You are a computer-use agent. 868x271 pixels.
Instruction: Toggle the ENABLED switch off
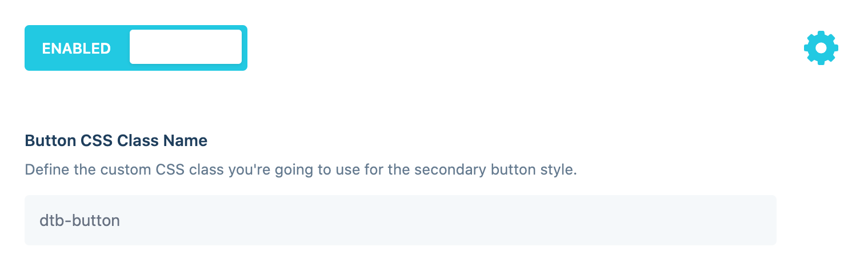click(136, 48)
